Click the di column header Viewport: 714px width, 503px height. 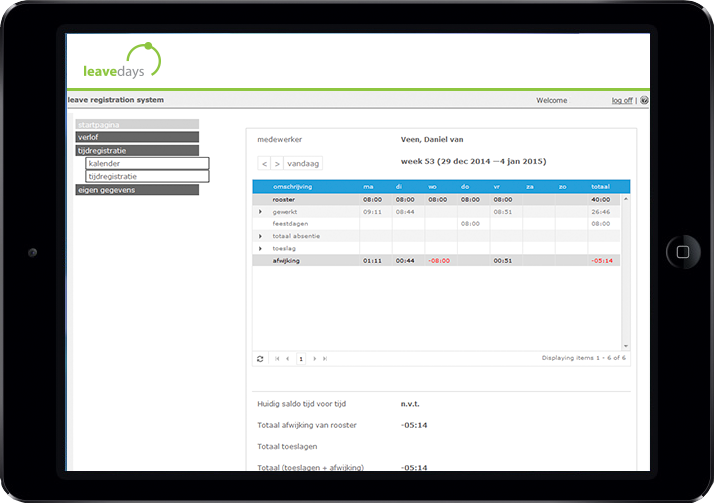click(399, 187)
